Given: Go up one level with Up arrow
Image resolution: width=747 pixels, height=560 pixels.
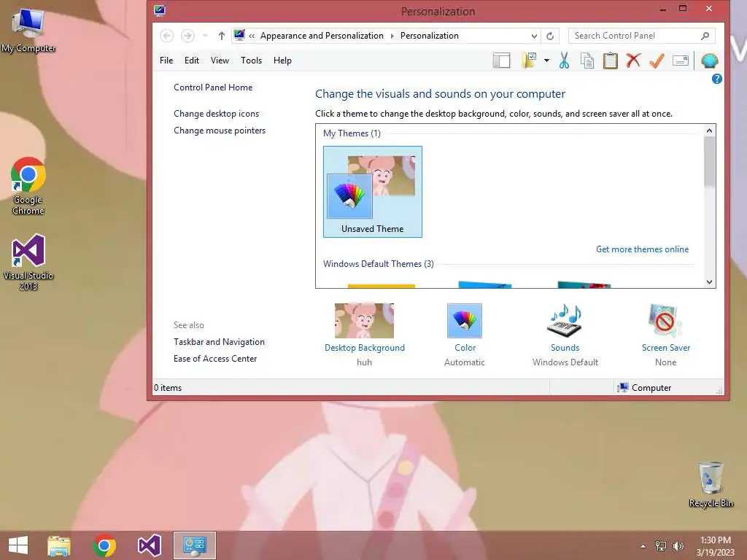Looking at the screenshot, I should tap(222, 36).
